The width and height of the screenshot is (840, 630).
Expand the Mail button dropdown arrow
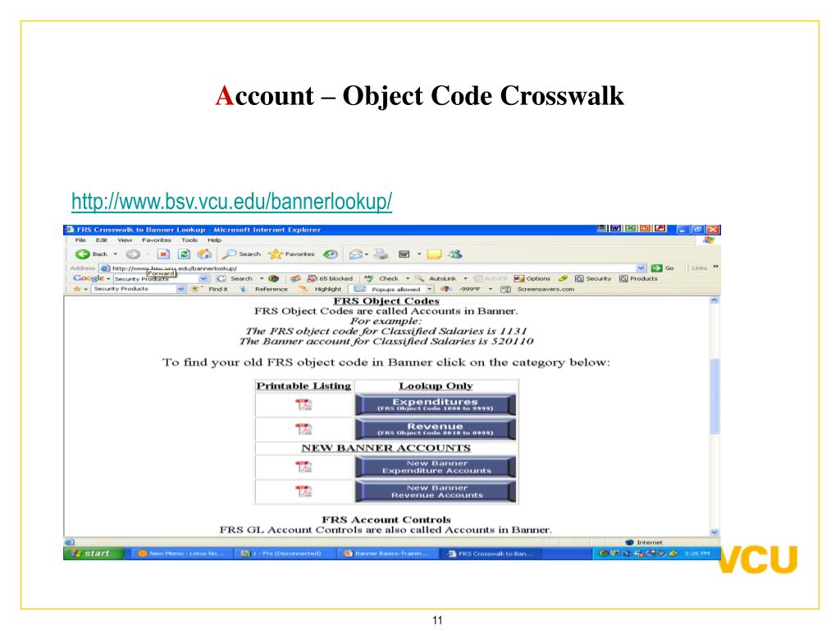pos(367,254)
